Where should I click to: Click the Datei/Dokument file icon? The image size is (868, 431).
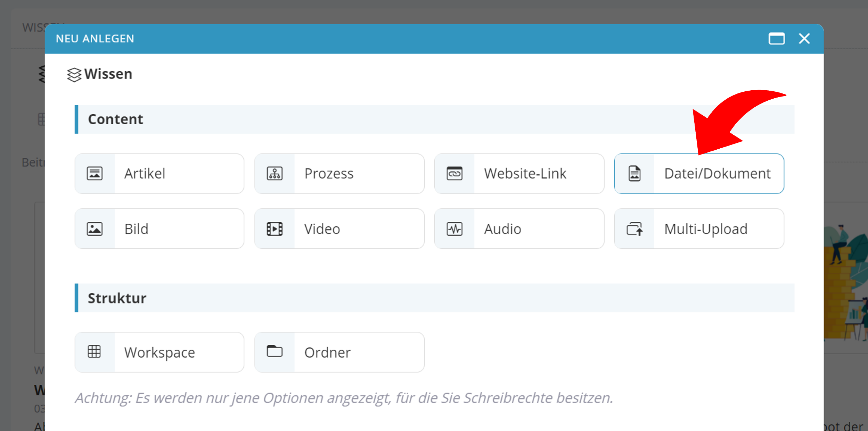click(634, 173)
